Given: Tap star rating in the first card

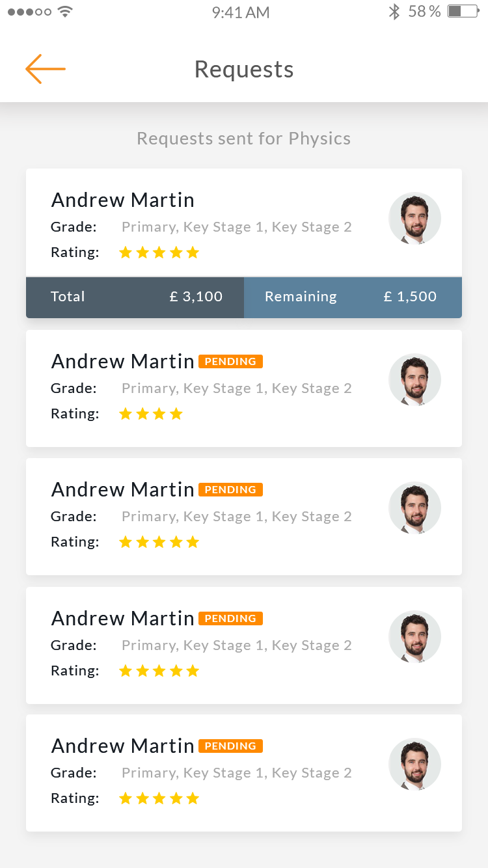Looking at the screenshot, I should (159, 252).
